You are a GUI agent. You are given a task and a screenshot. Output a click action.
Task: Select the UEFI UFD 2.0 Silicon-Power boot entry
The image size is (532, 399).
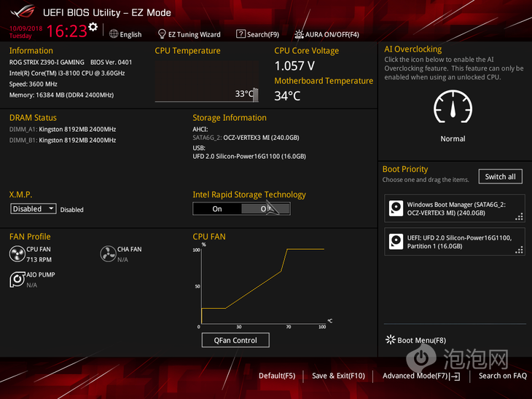coord(455,242)
